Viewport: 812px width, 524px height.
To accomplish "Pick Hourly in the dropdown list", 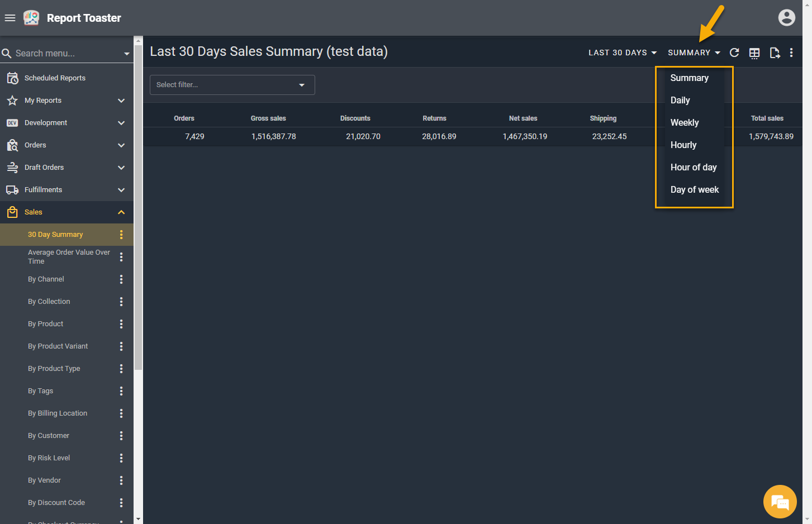I will coord(683,145).
